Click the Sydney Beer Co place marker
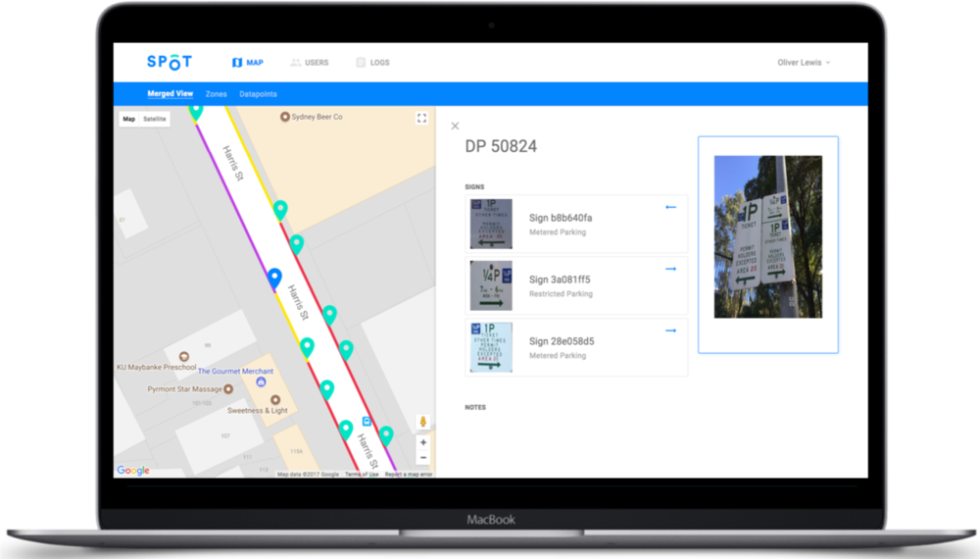980x559 pixels. (285, 117)
